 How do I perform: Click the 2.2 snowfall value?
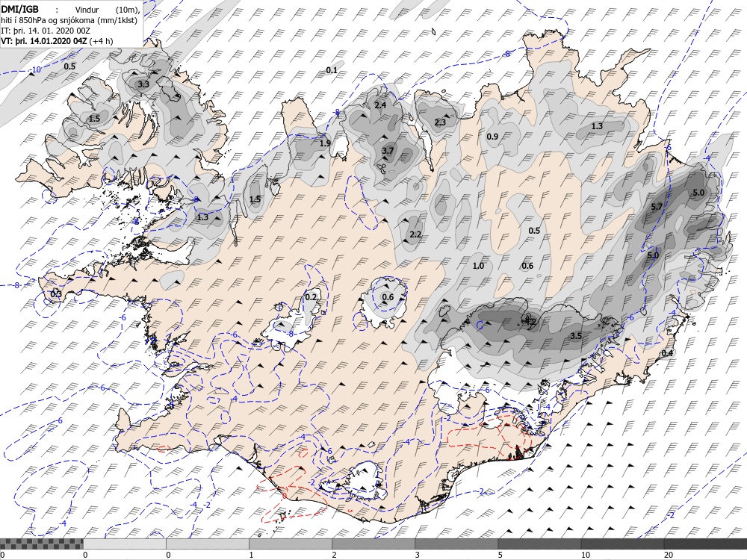tap(415, 234)
